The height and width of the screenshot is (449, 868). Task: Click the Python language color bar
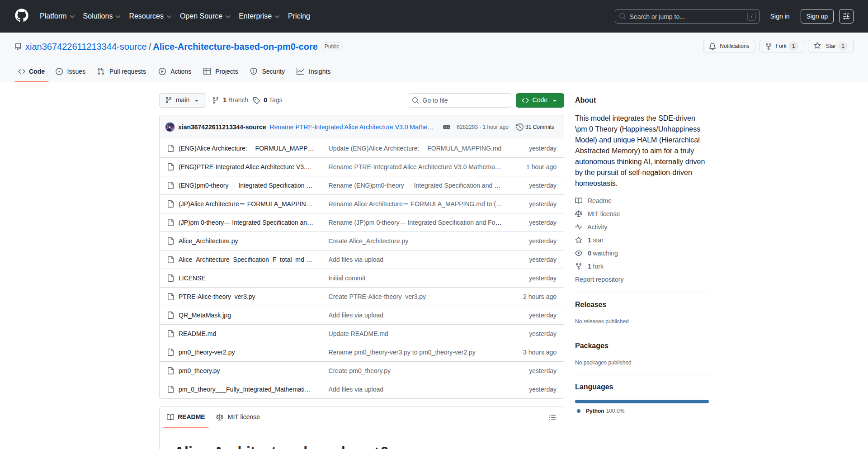click(x=642, y=401)
